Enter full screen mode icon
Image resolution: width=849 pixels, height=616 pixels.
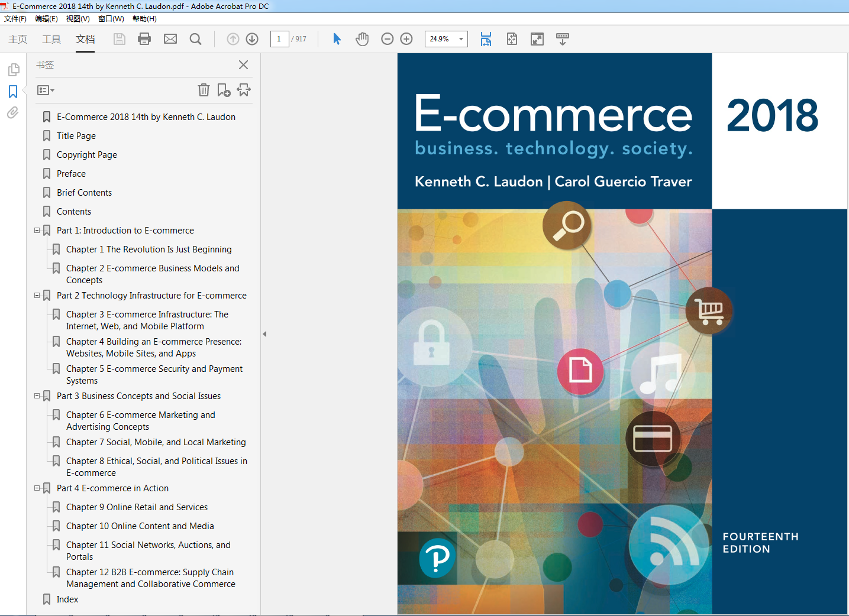tap(537, 39)
